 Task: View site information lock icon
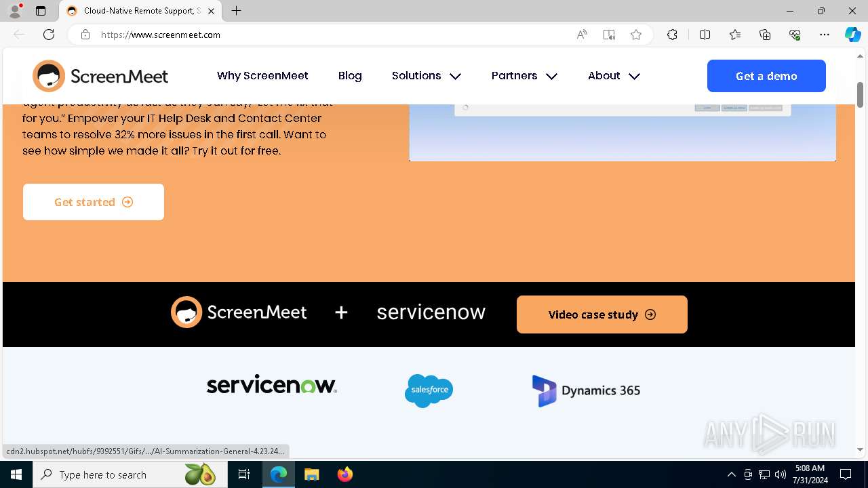(x=85, y=35)
